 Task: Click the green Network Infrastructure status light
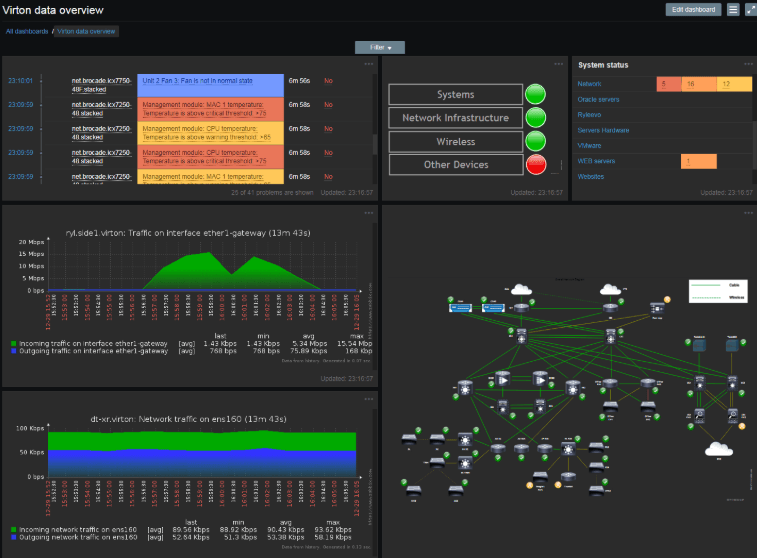538,118
